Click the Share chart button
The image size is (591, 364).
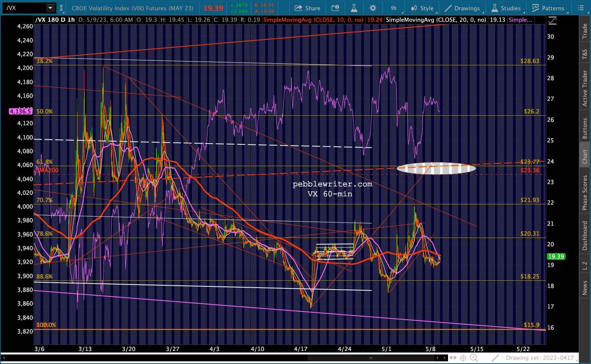pyautogui.click(x=307, y=8)
